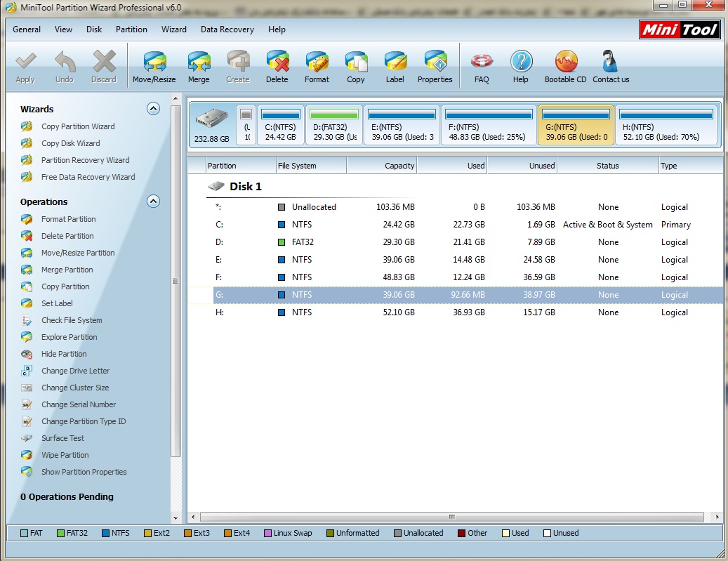Image resolution: width=728 pixels, height=561 pixels.
Task: Click the Format toolbar icon
Action: click(x=317, y=62)
